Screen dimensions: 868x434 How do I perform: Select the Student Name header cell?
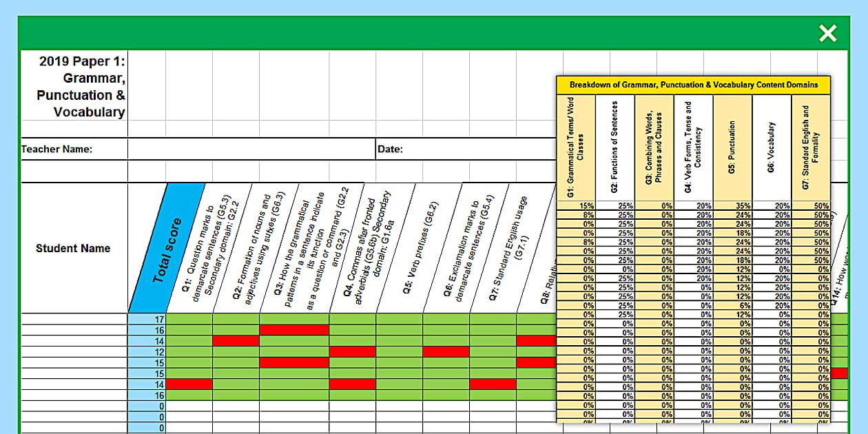[x=74, y=249]
